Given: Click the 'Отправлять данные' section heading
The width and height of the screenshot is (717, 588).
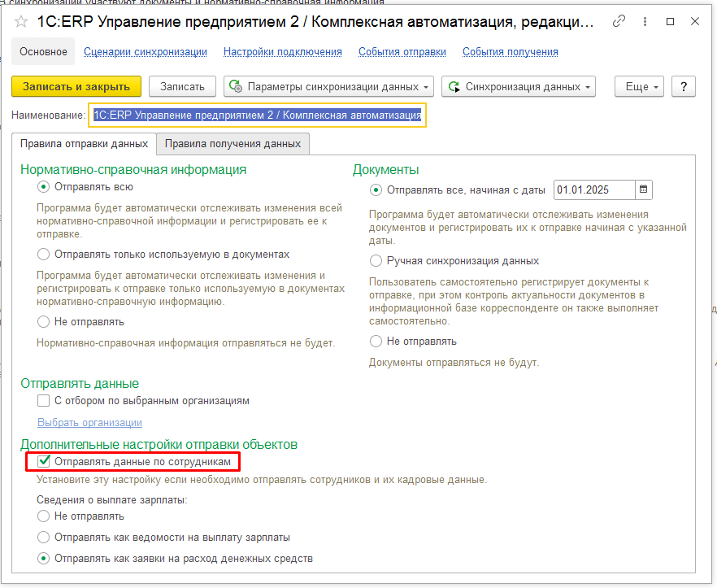Looking at the screenshot, I should pyautogui.click(x=80, y=383).
